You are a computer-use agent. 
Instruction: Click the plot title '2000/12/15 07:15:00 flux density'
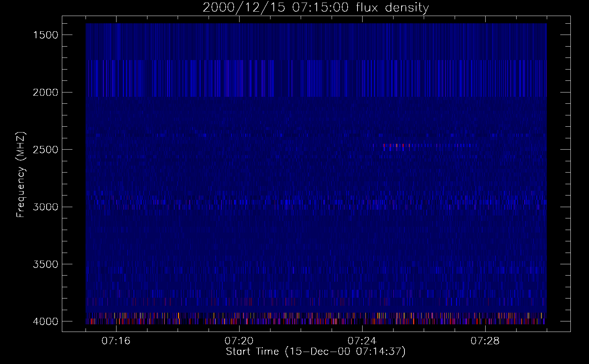(x=316, y=8)
